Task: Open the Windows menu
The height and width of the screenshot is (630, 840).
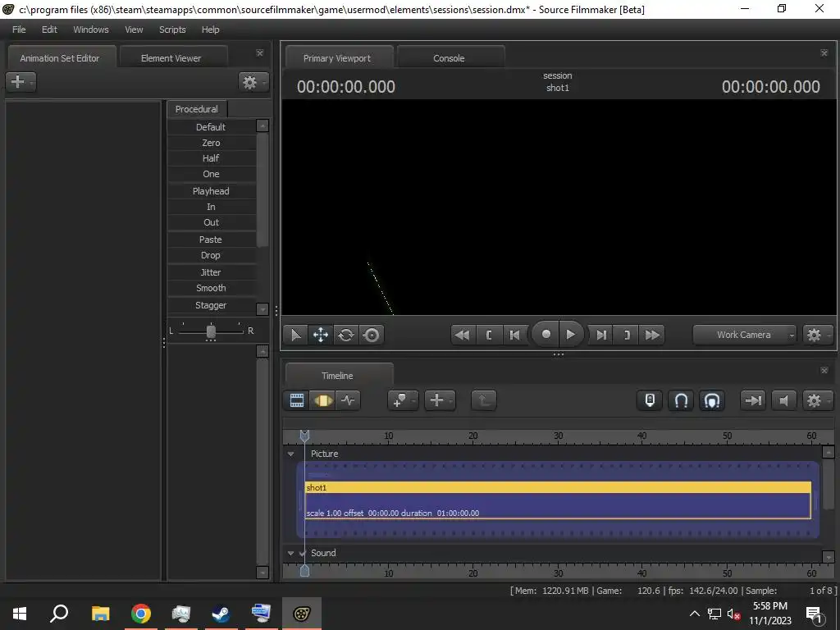Action: click(x=91, y=30)
